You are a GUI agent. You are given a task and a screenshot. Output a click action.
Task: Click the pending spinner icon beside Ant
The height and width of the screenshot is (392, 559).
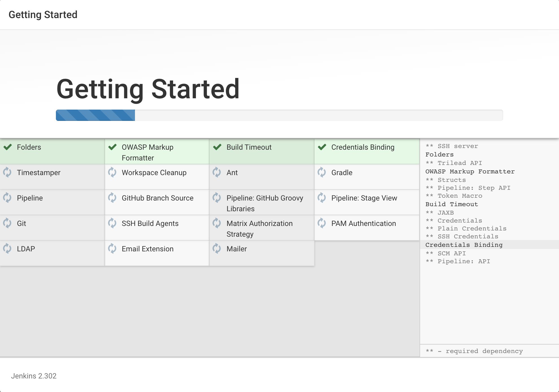coord(217,172)
